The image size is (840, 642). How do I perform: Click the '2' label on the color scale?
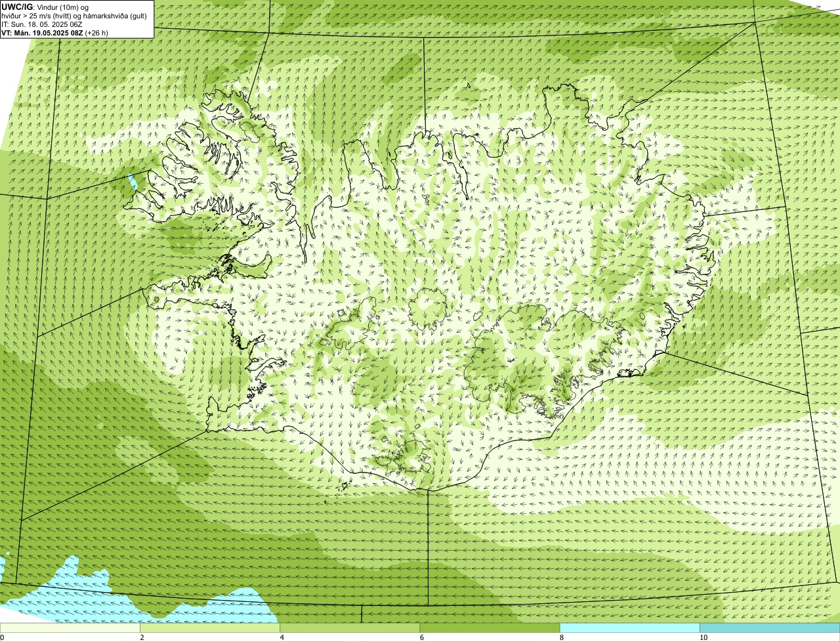click(142, 637)
